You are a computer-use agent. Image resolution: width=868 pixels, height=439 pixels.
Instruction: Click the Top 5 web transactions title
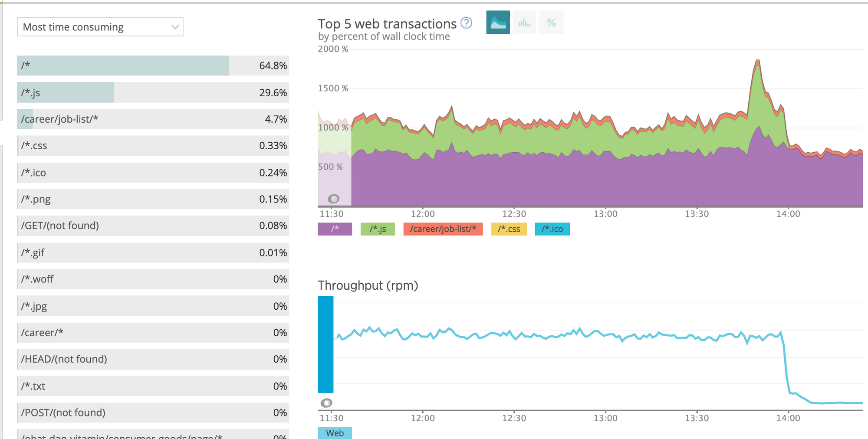click(x=387, y=24)
